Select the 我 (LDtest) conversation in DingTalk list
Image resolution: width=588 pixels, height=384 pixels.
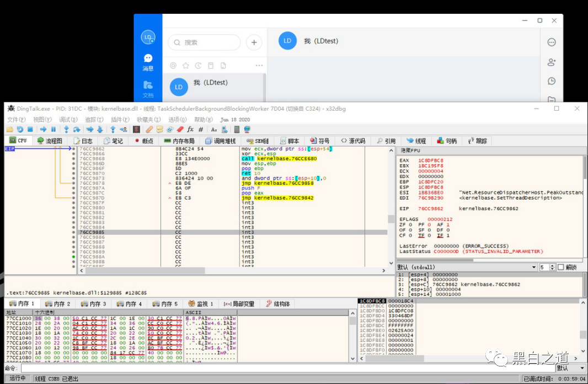(214, 87)
